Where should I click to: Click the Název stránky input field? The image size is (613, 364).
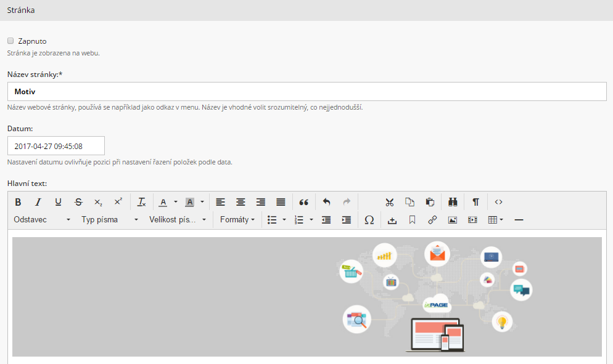pos(306,92)
